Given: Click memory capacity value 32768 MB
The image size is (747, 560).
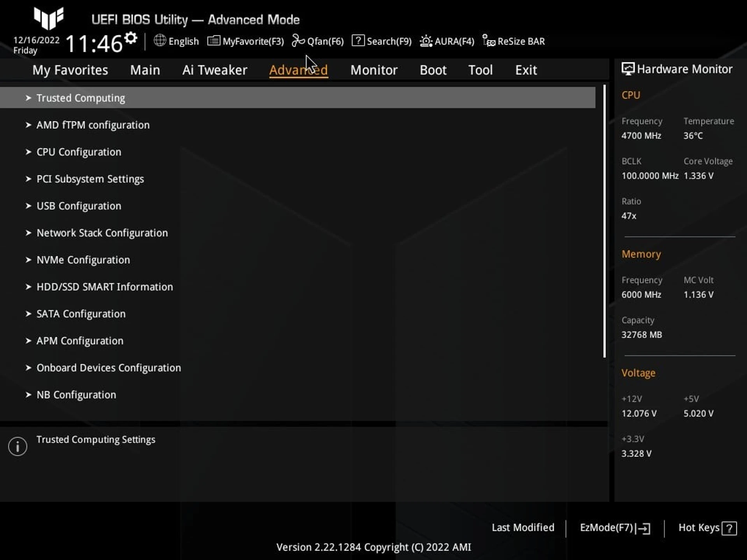Looking at the screenshot, I should coord(642,335).
